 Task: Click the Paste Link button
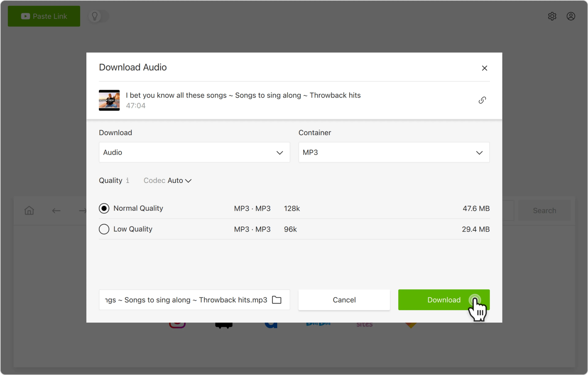click(x=44, y=16)
